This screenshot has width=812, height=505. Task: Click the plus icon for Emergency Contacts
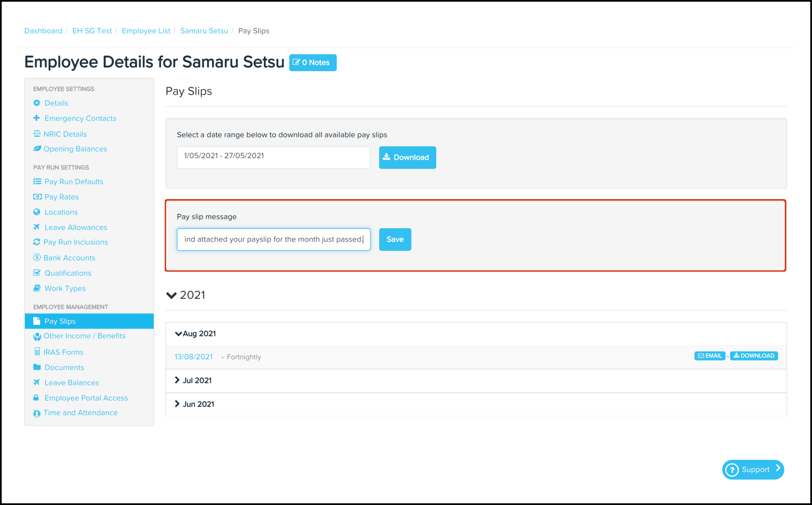coord(37,118)
